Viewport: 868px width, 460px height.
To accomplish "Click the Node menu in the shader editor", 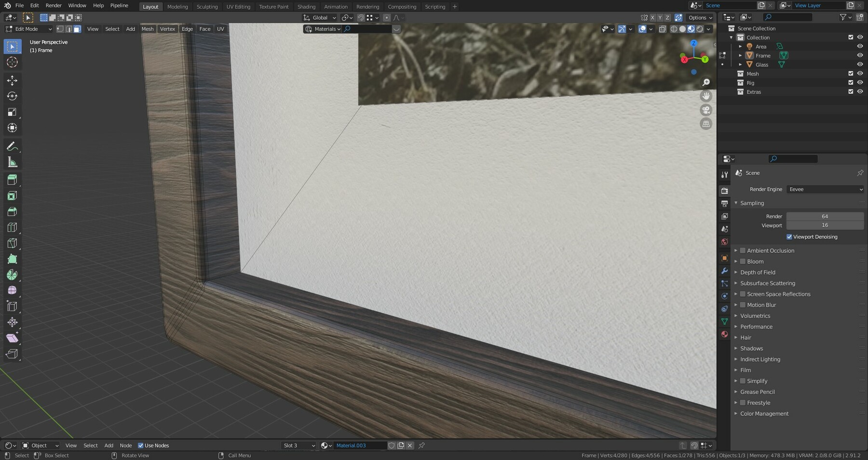I will pos(125,446).
